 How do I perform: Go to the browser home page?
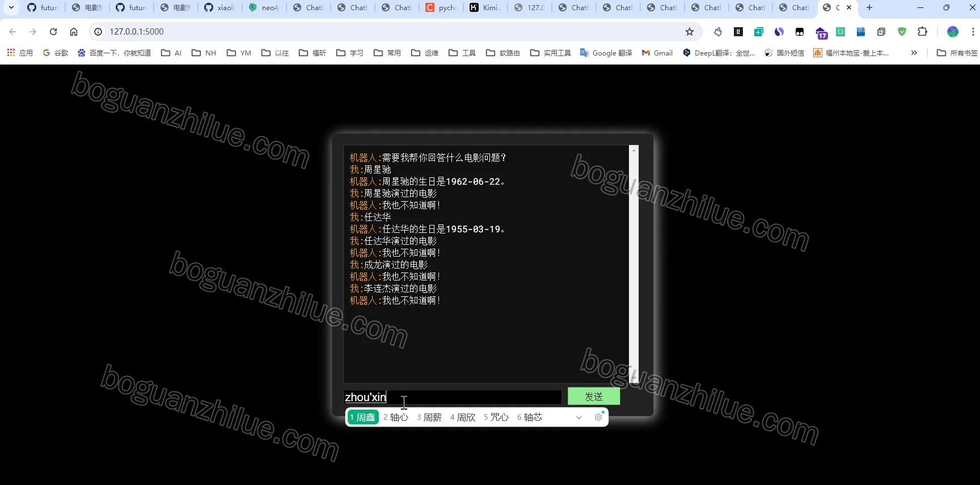coord(74,32)
